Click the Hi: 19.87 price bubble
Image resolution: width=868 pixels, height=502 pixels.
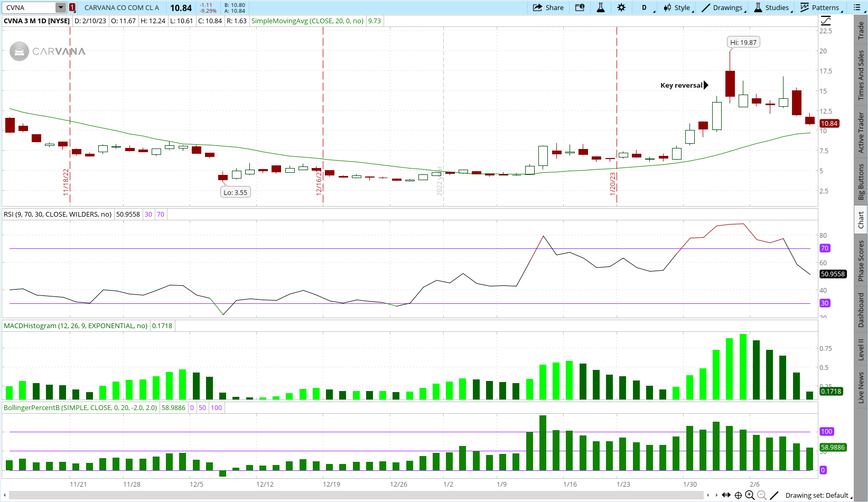click(743, 42)
